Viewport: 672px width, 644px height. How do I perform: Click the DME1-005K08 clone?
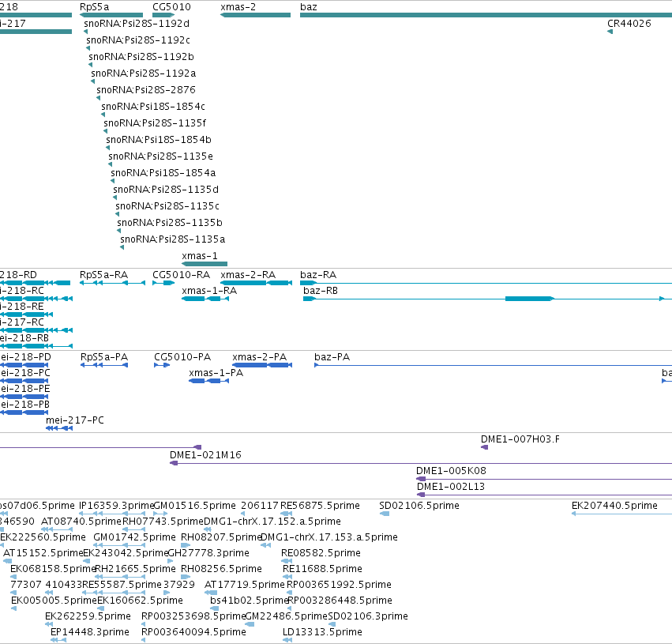point(544,479)
